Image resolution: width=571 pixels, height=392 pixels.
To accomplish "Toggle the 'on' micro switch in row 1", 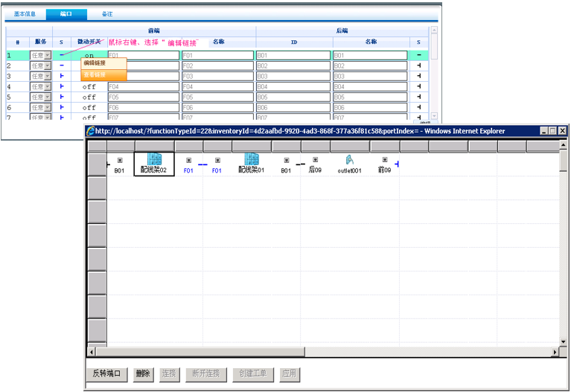I will click(89, 56).
